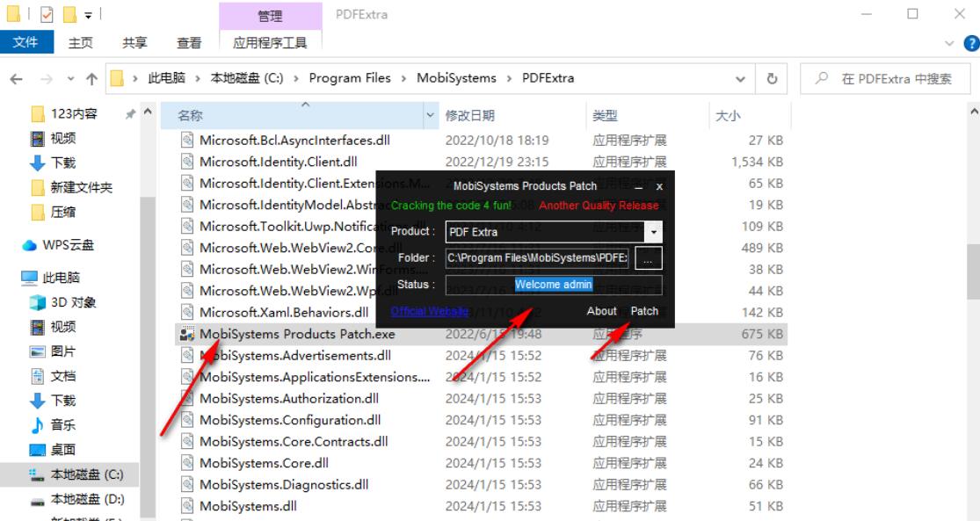This screenshot has width=980, height=521.
Task: Click 此电脑 in the address bar
Action: [x=167, y=78]
